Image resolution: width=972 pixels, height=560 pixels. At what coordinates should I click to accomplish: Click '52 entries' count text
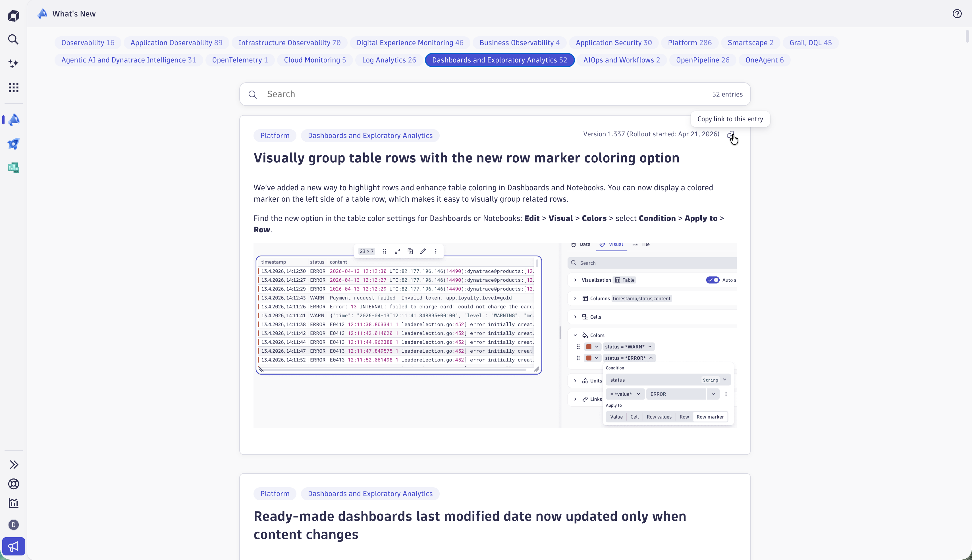coord(727,94)
